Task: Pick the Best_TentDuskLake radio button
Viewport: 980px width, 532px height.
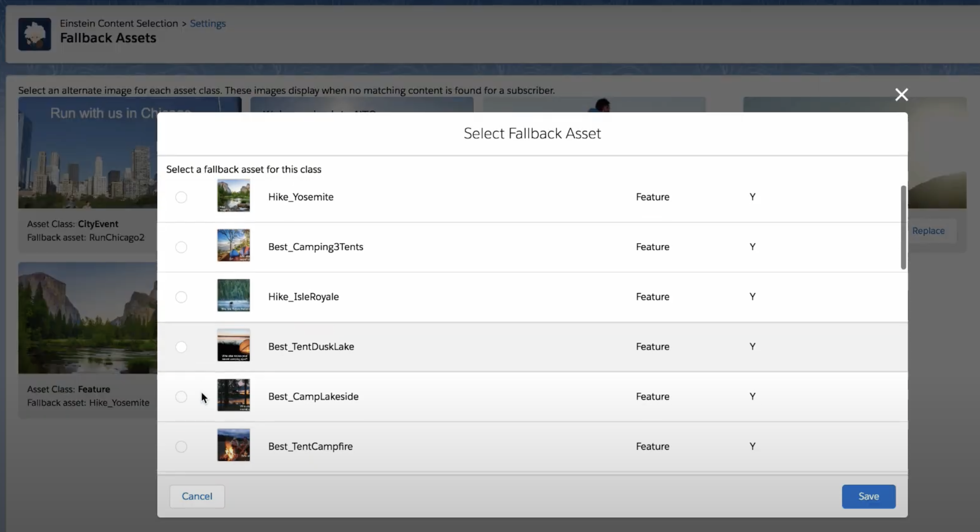Action: point(181,347)
